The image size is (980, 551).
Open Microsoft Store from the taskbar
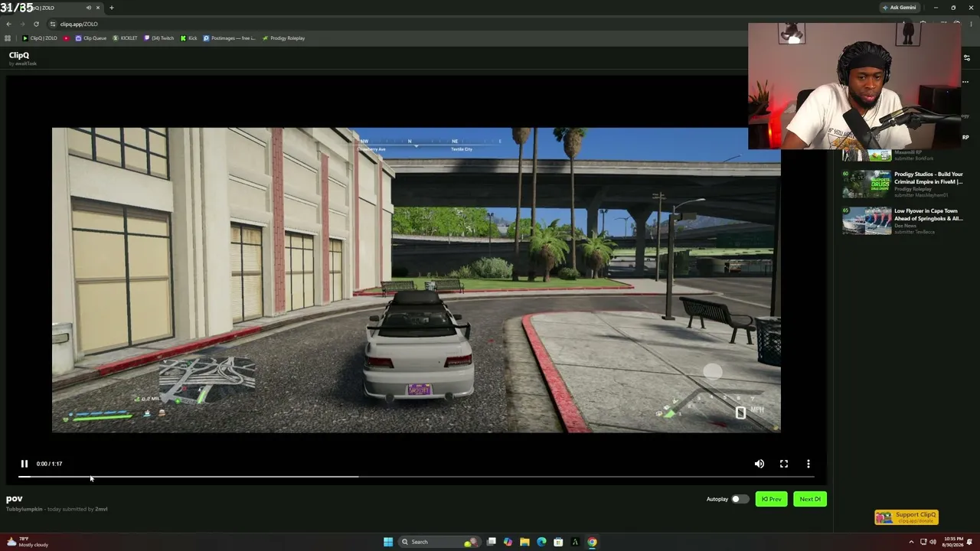pyautogui.click(x=558, y=542)
